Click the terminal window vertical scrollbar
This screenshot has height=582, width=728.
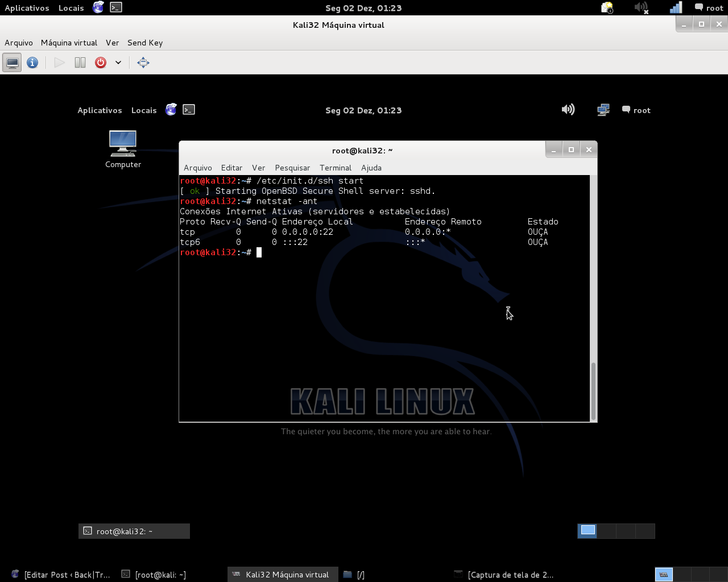click(594, 391)
